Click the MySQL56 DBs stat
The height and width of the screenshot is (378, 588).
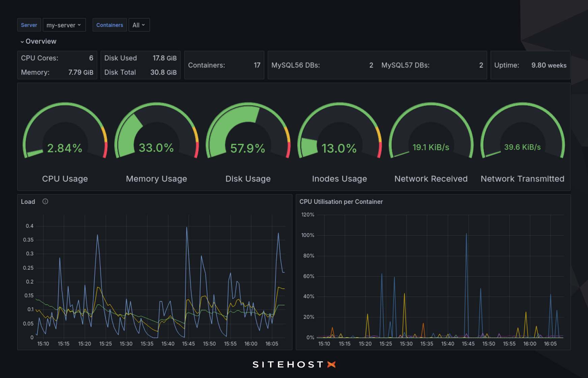click(322, 65)
